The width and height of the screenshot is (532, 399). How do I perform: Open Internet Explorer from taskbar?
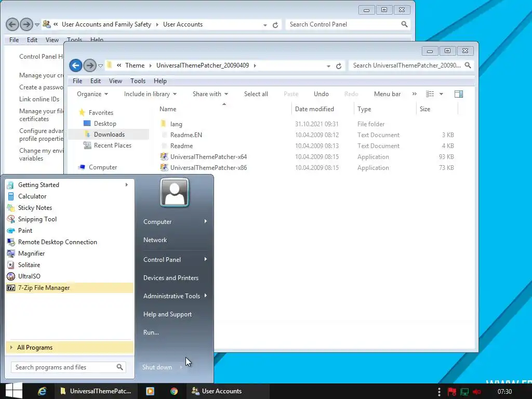(42, 391)
